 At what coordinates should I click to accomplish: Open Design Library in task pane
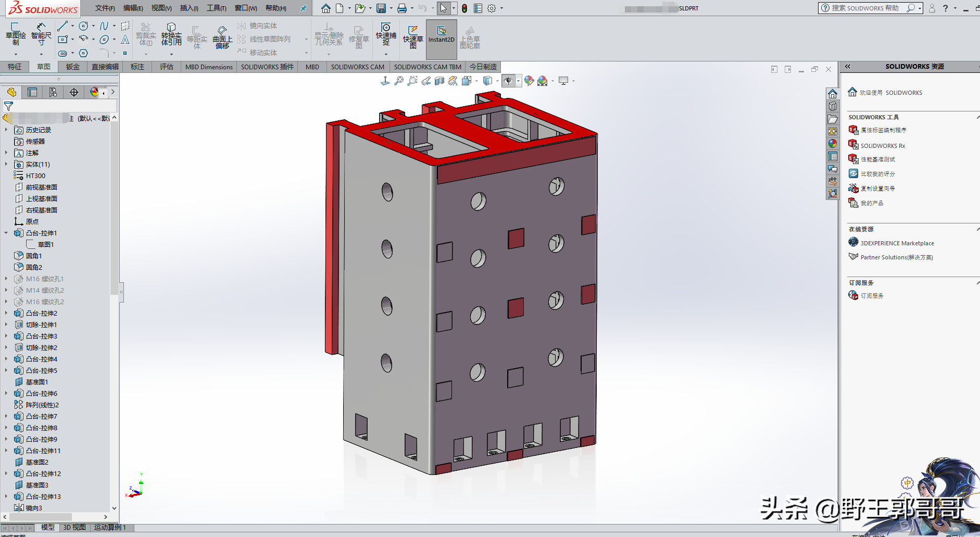[x=833, y=106]
